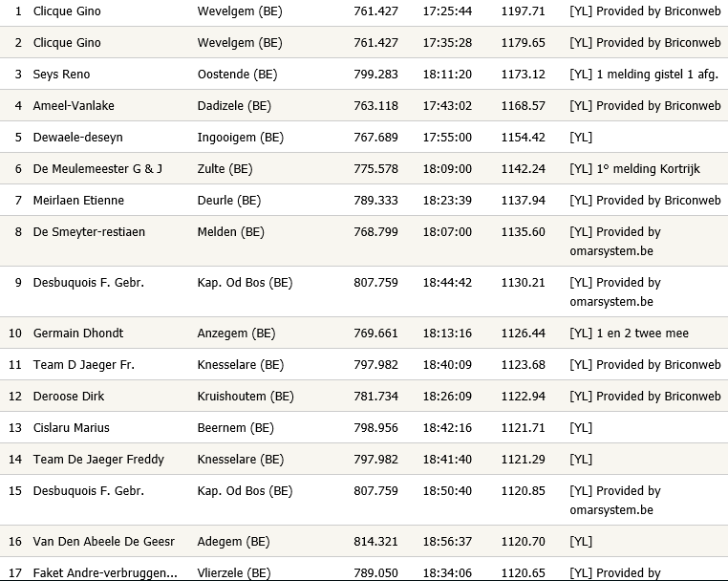Select Cislaru Marius row
The image size is (728, 581).
364,428
